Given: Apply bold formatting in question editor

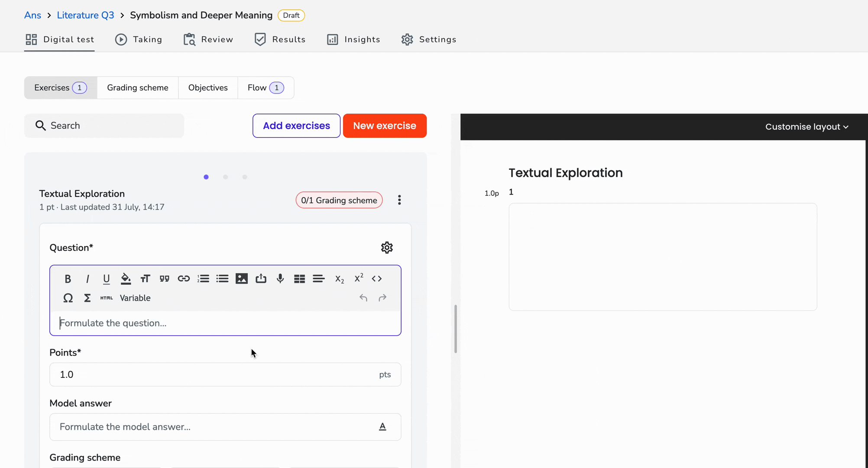Looking at the screenshot, I should click(68, 279).
